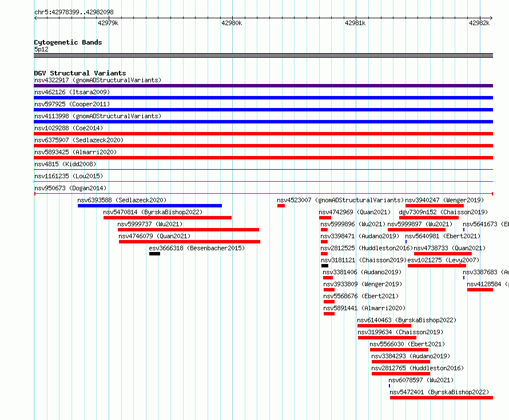The width and height of the screenshot is (509, 420).
Task: Click the chr5:42978399..42982098 coordinate text
Action: 74,12
